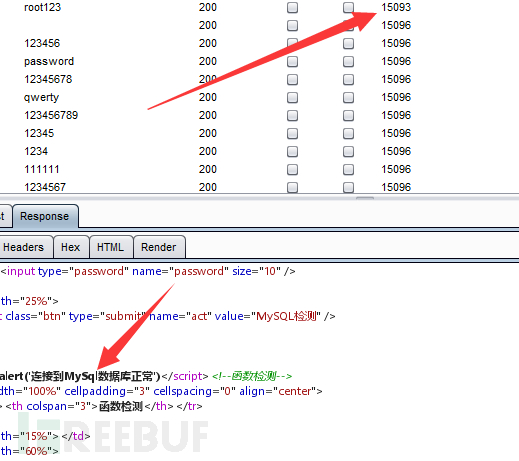
Task: Select the qwerty payload entry
Action: click(x=41, y=97)
